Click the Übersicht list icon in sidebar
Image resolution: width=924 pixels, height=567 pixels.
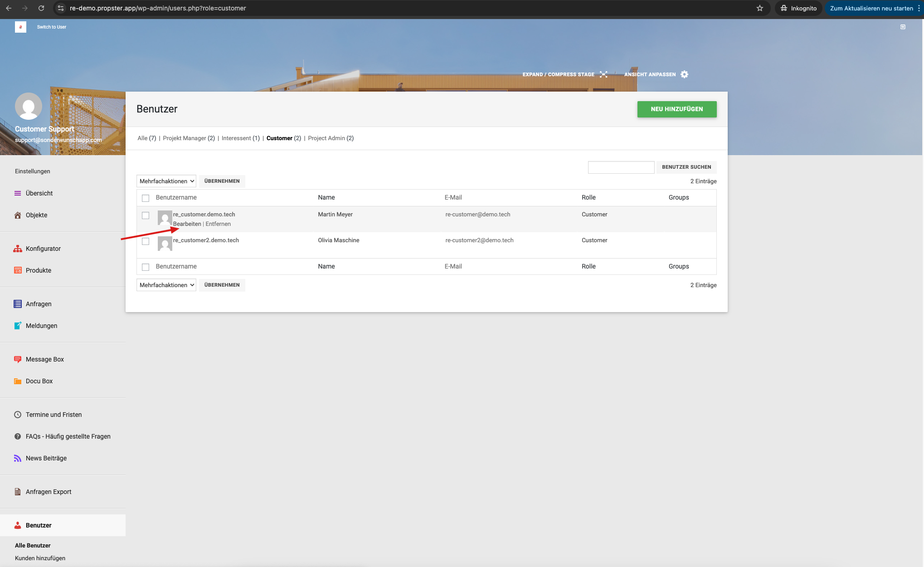click(x=18, y=193)
